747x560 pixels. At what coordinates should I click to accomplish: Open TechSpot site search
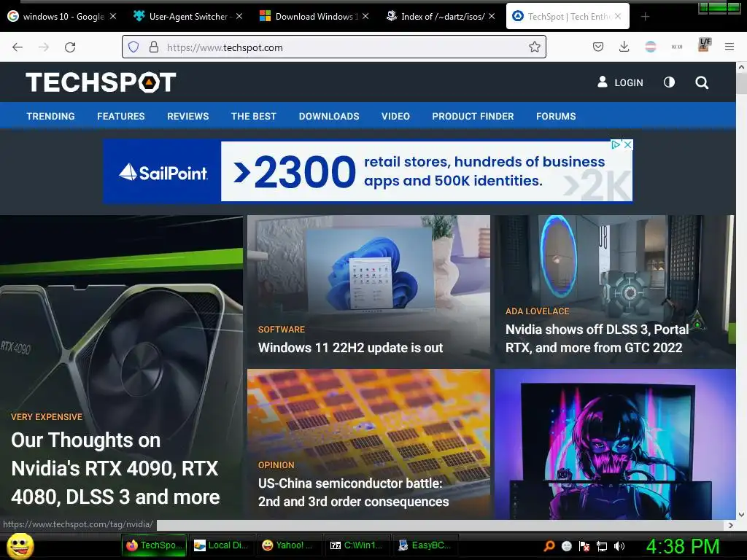702,82
